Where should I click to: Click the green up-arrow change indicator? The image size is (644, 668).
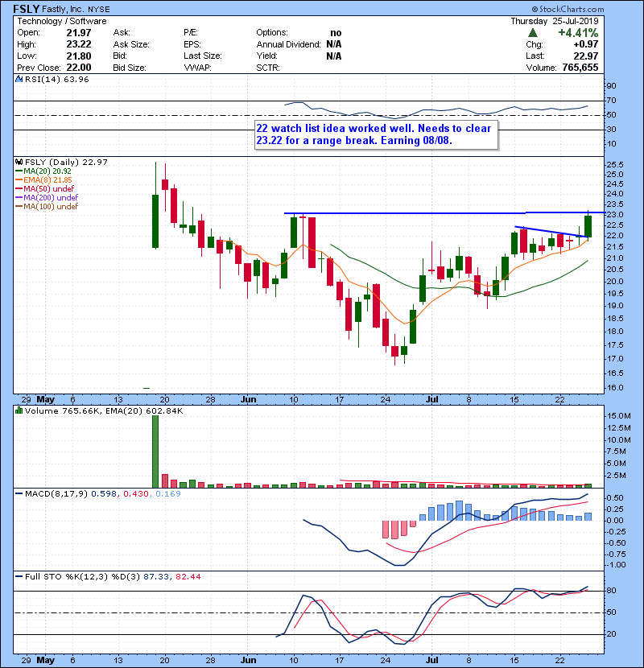point(532,33)
